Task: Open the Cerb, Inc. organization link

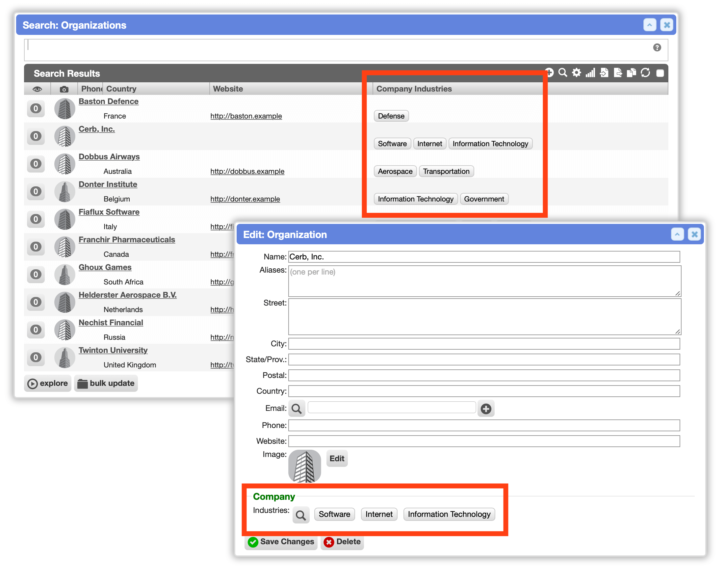Action: tap(97, 129)
